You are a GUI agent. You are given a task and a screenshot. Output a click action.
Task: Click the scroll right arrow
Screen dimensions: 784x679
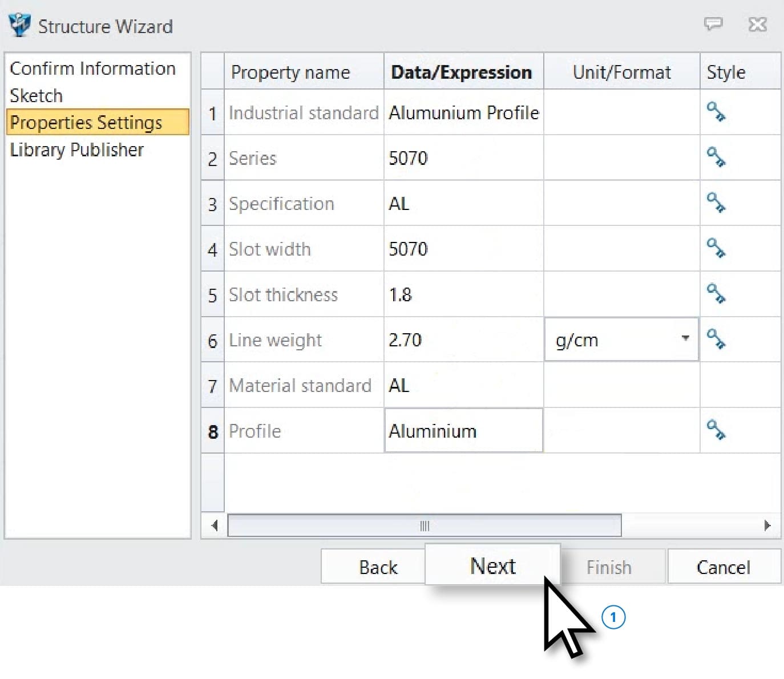[x=767, y=526]
